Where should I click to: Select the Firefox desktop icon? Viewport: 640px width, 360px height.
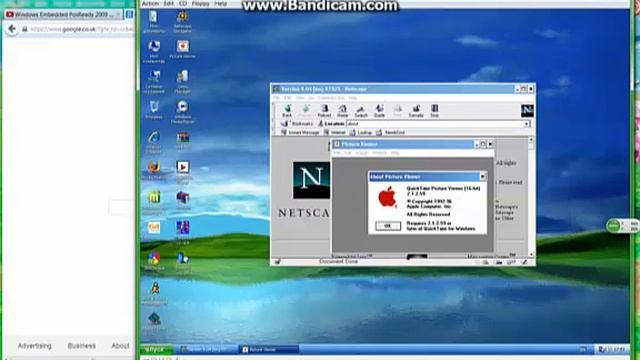[154, 171]
